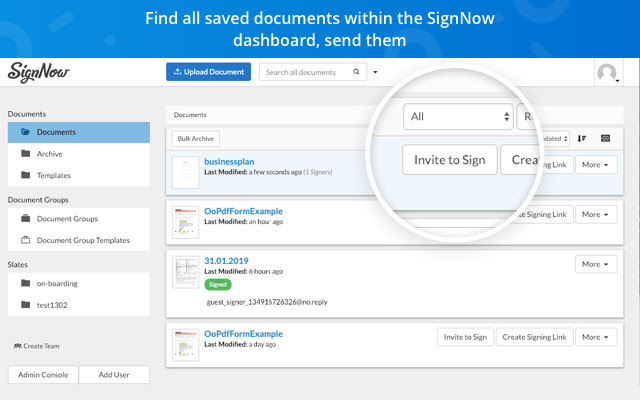Open the test1302 slate folder
The image size is (640, 400).
tap(79, 305)
